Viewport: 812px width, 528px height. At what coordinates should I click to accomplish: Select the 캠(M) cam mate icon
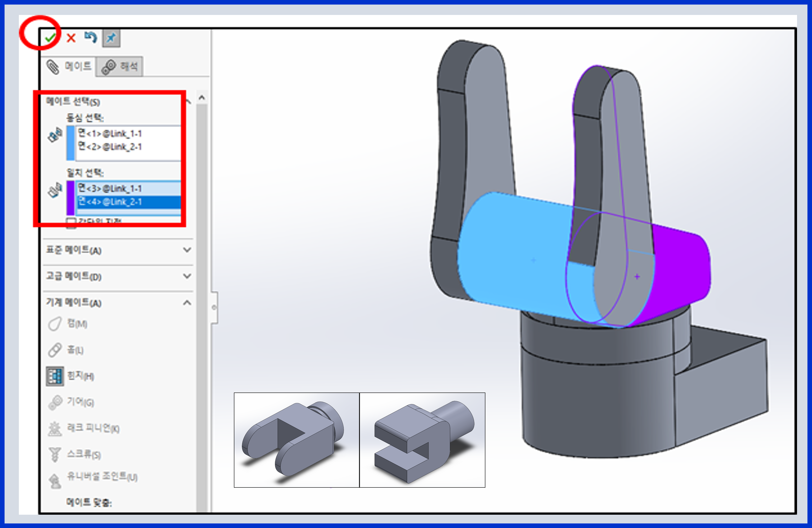click(55, 324)
